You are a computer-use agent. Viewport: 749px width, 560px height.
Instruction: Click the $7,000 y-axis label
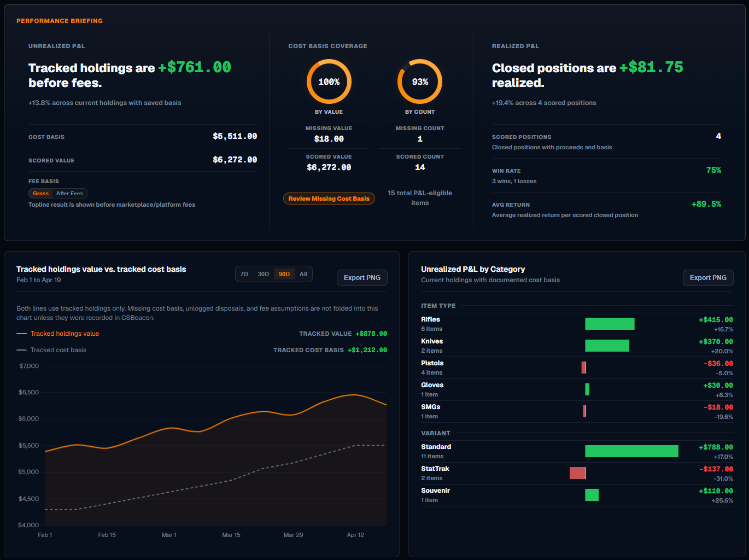point(29,366)
